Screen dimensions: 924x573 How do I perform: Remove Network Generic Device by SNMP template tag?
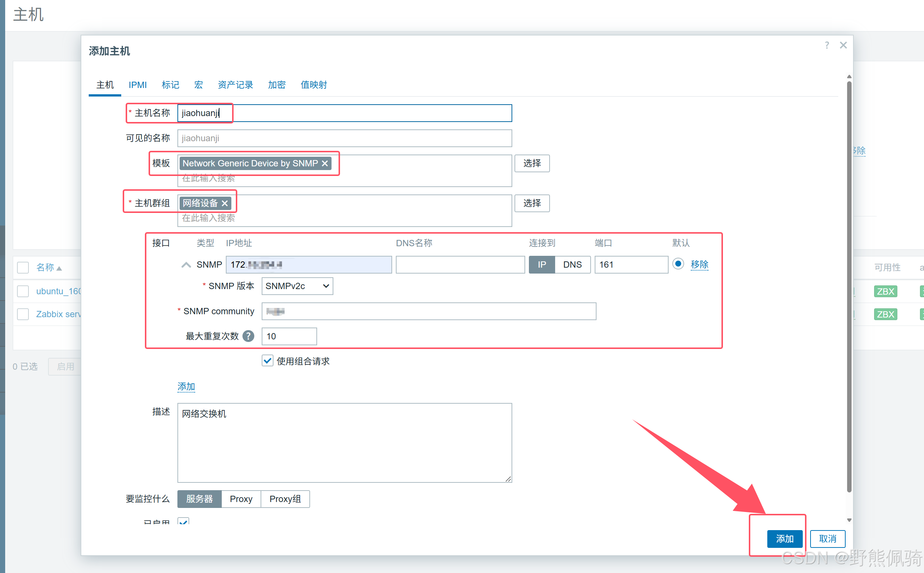pos(325,163)
